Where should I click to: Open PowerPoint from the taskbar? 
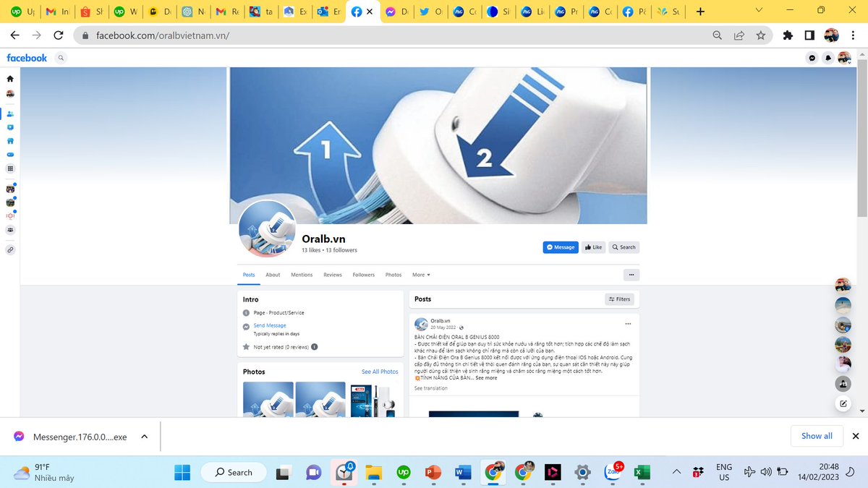pyautogui.click(x=433, y=472)
